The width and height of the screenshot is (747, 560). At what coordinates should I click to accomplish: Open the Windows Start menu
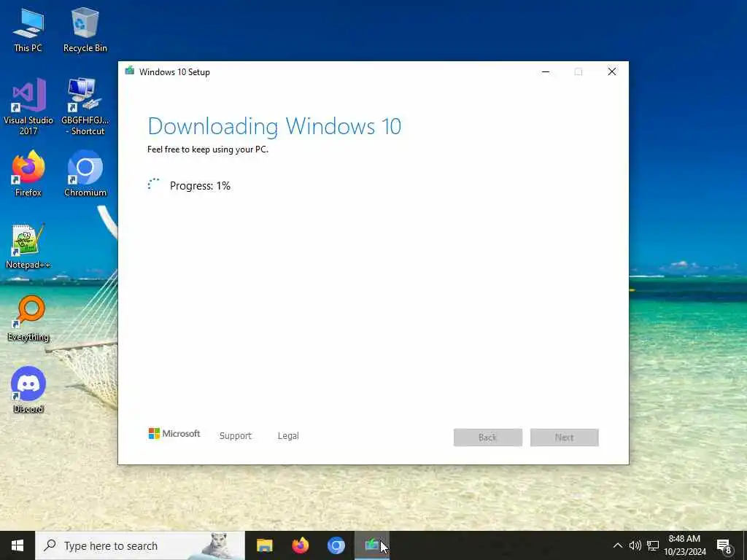[18, 545]
